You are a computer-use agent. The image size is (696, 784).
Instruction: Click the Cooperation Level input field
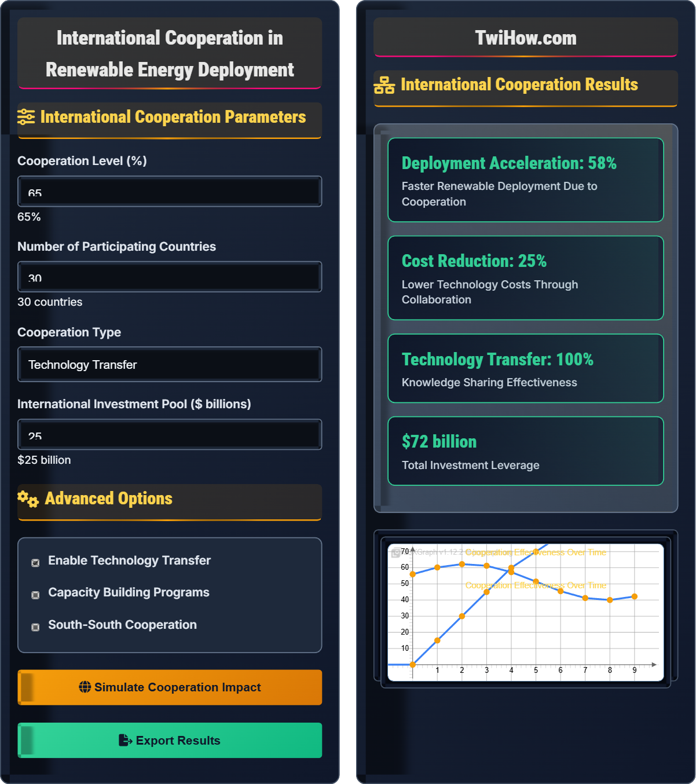coord(170,192)
